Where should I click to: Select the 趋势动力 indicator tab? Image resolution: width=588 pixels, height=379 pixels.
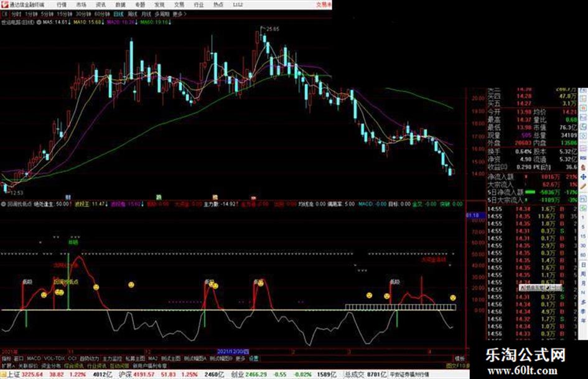(x=89, y=358)
